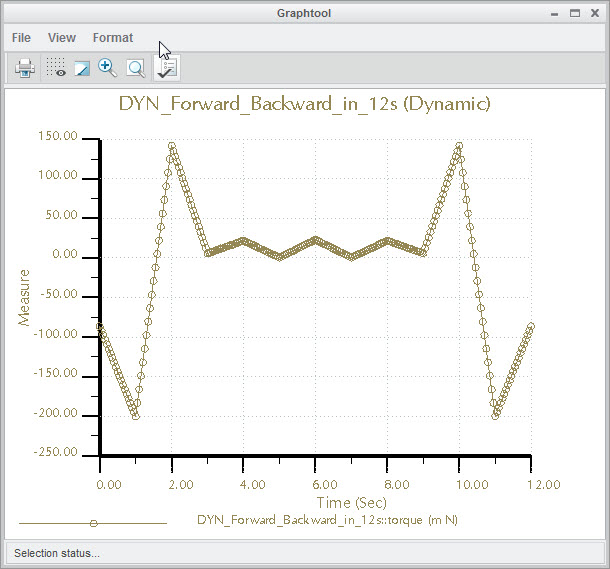Click the 0.00 x-axis value

[109, 485]
